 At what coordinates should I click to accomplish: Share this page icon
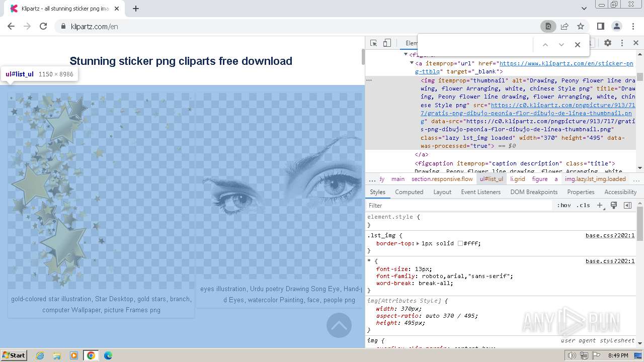[x=565, y=26]
